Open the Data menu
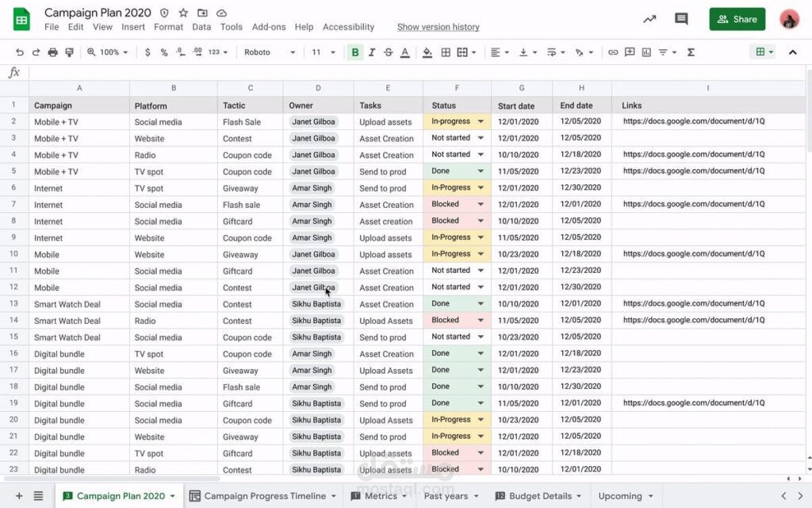Screen dimensions: 812x508 coord(201,27)
